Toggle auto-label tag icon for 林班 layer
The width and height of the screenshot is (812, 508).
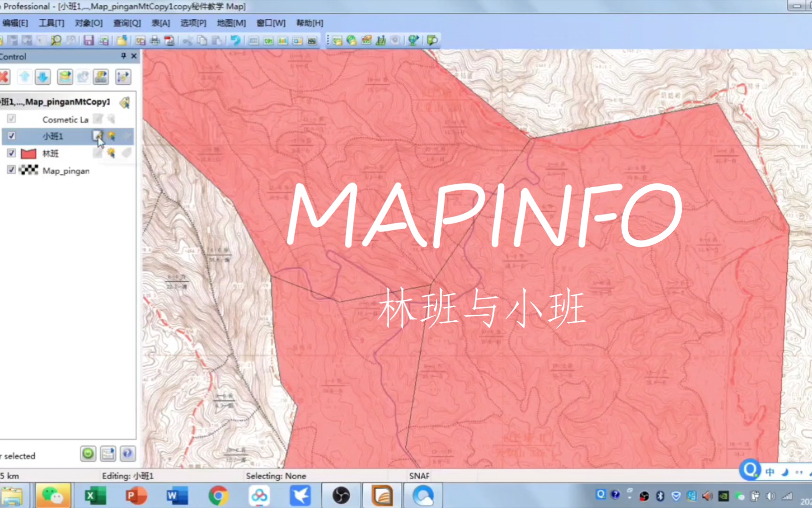tap(126, 153)
